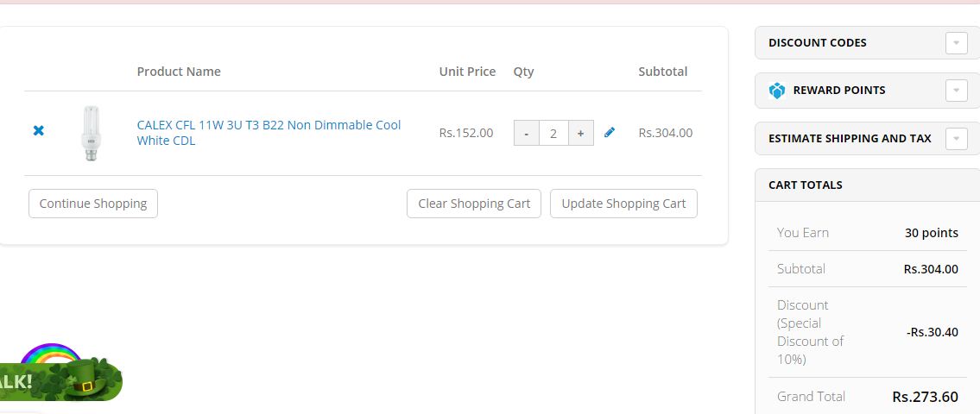The width and height of the screenshot is (980, 414).
Task: Open the Estimate Shipping and Tax header
Action: [x=850, y=138]
